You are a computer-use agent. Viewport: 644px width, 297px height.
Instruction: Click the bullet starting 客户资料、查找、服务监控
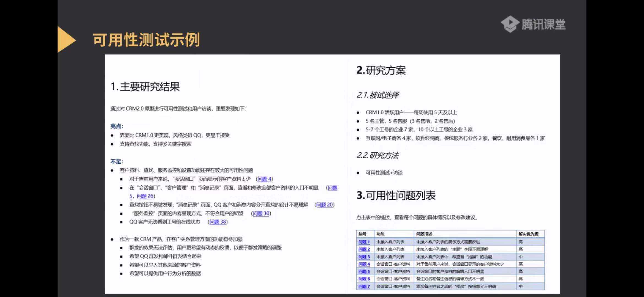coord(186,170)
